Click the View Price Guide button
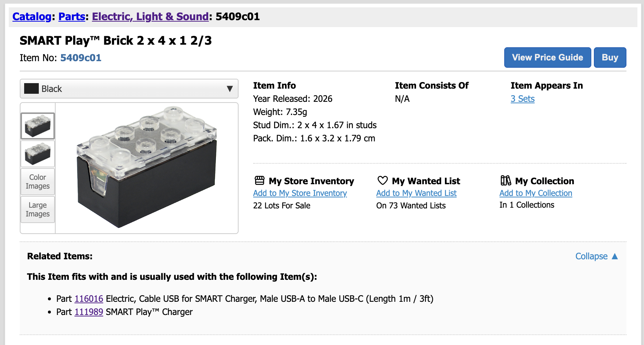Viewport: 644px width, 345px height. click(547, 57)
